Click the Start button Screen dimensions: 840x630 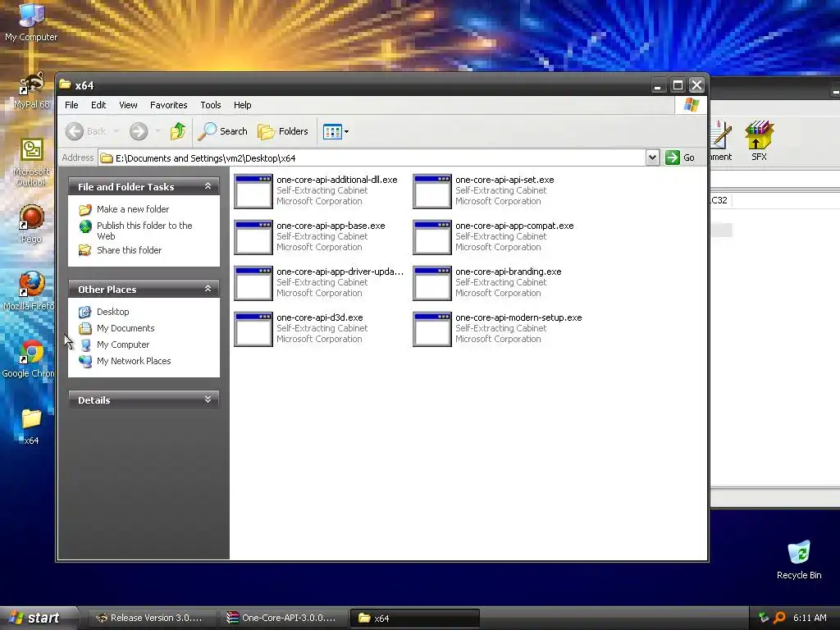point(38,618)
